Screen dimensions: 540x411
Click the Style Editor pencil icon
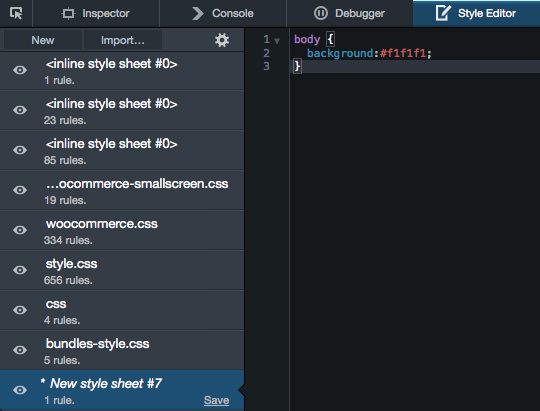tap(443, 13)
